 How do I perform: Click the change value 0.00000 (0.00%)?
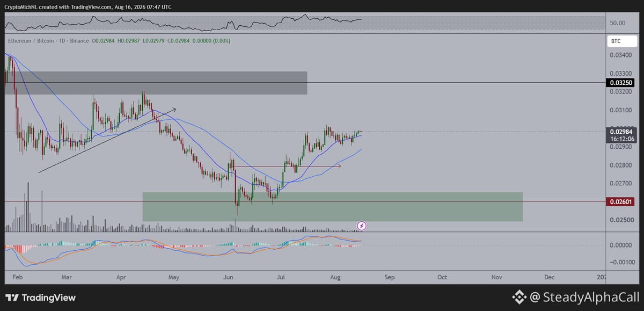tap(211, 41)
